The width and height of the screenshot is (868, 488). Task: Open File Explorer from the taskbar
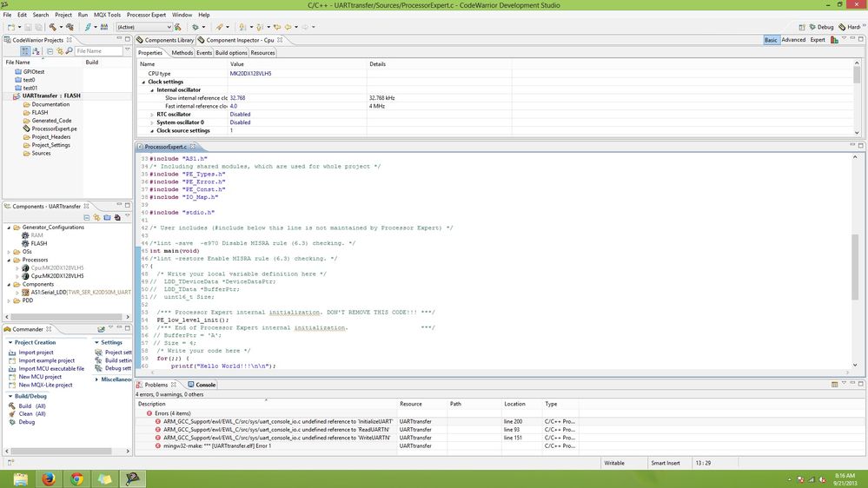[x=21, y=478]
